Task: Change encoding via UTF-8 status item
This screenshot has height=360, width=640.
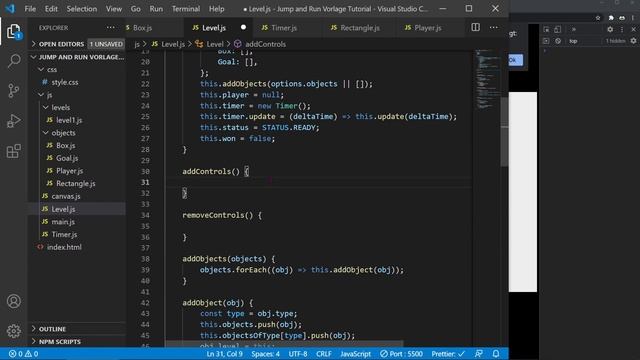Action: [298, 354]
